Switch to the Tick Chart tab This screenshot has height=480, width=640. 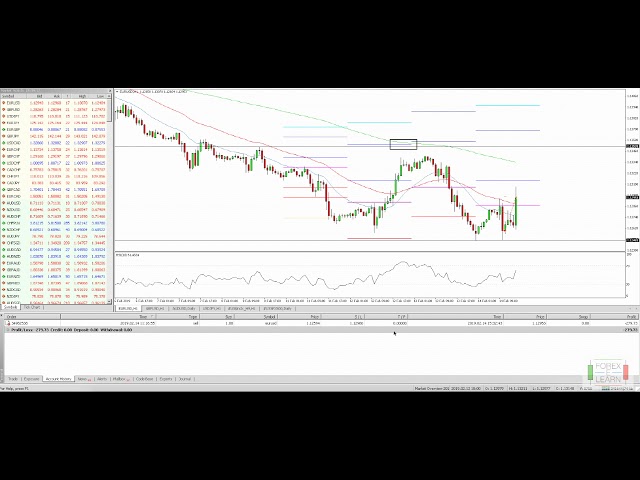tap(34, 308)
